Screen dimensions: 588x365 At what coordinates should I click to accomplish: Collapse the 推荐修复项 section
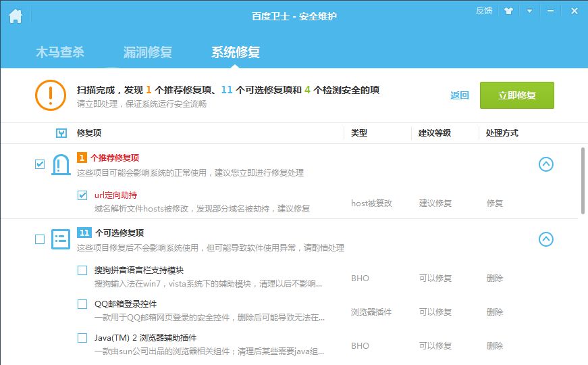point(546,164)
